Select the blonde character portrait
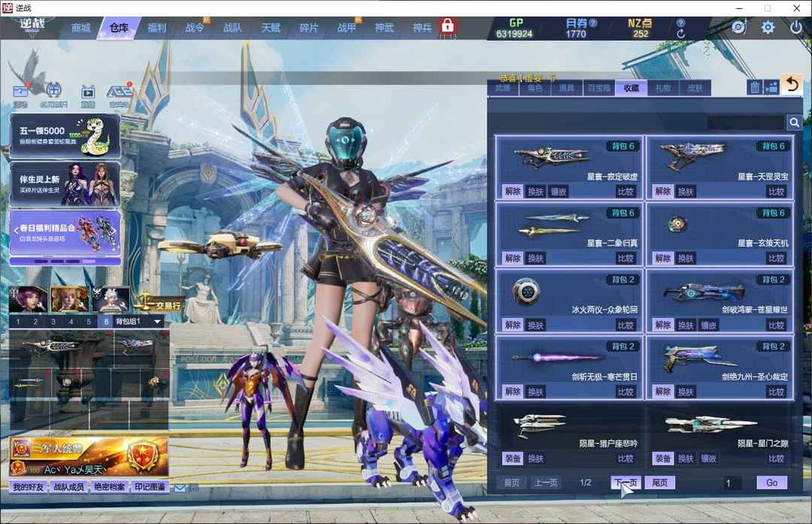Screen dimensions: 812x524 coord(69,298)
